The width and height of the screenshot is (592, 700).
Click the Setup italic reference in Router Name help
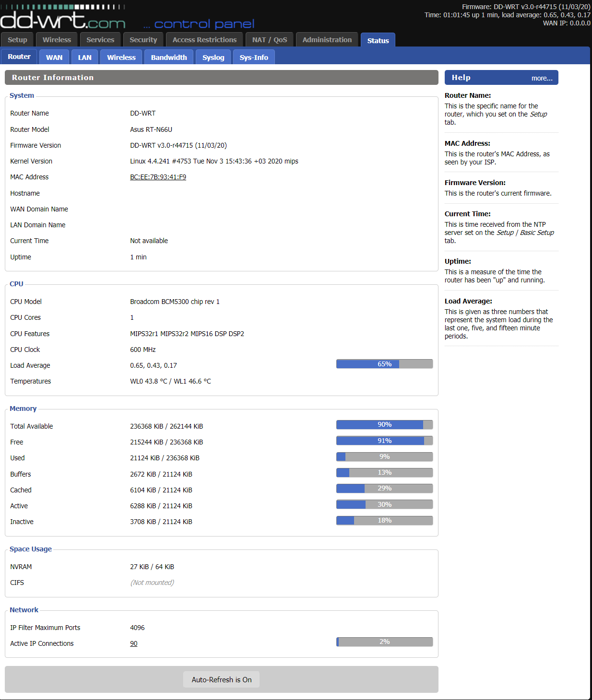point(538,114)
